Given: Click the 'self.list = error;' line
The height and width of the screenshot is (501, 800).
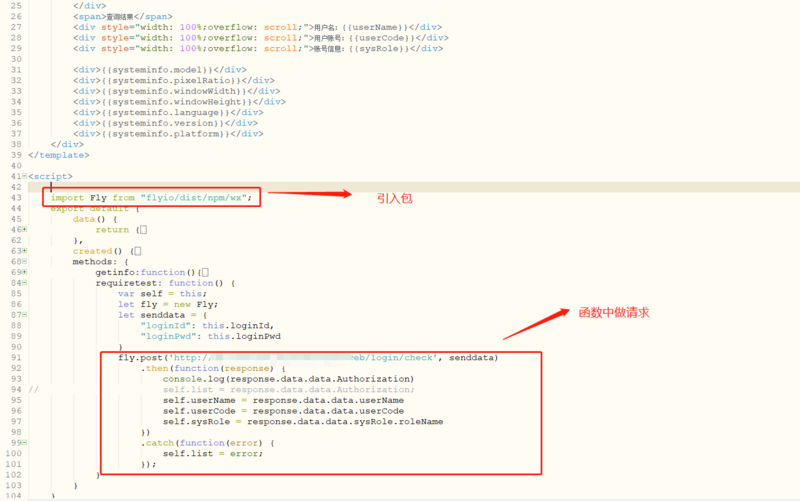Looking at the screenshot, I should [213, 454].
